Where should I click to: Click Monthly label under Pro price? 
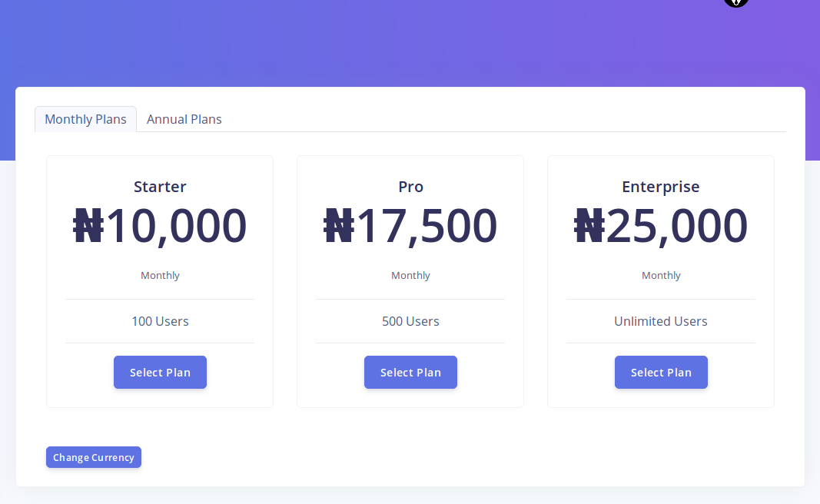410,275
